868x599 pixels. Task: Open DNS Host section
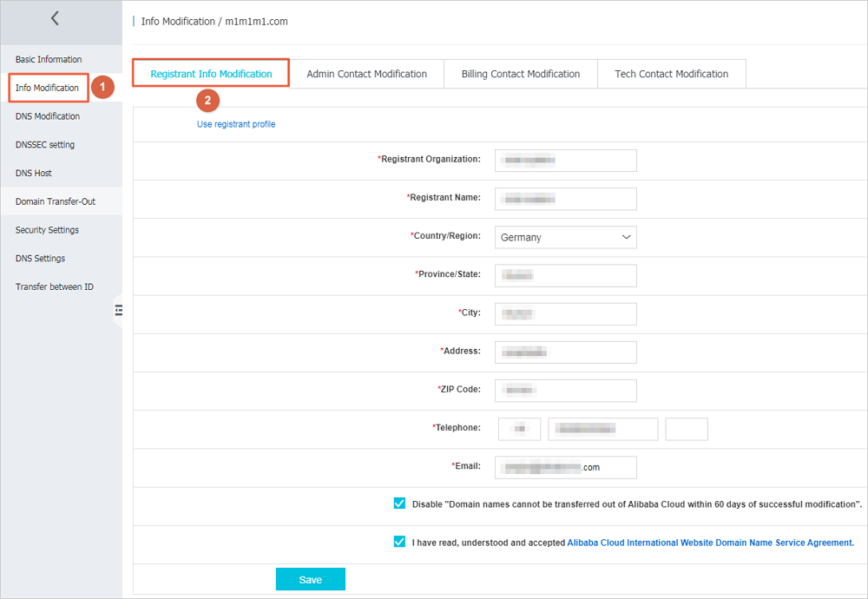(x=33, y=174)
